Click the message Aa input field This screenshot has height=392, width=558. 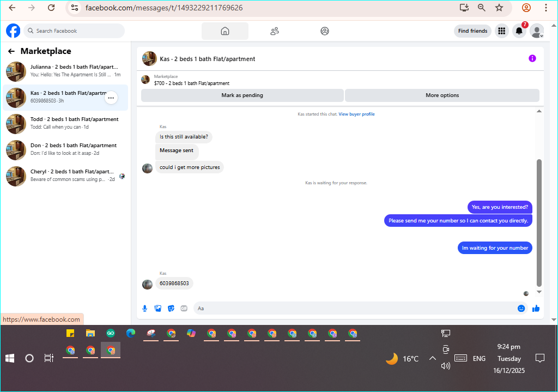pos(356,309)
